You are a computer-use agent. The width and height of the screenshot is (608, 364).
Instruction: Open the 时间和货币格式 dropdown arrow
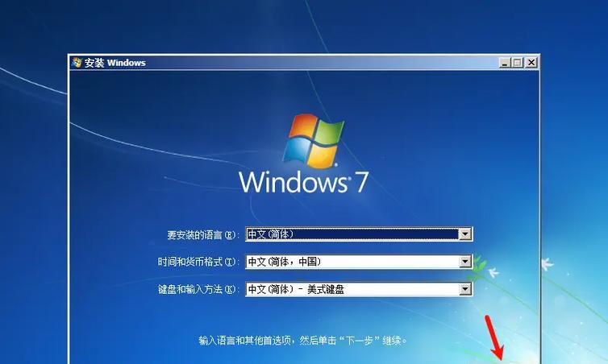(465, 262)
